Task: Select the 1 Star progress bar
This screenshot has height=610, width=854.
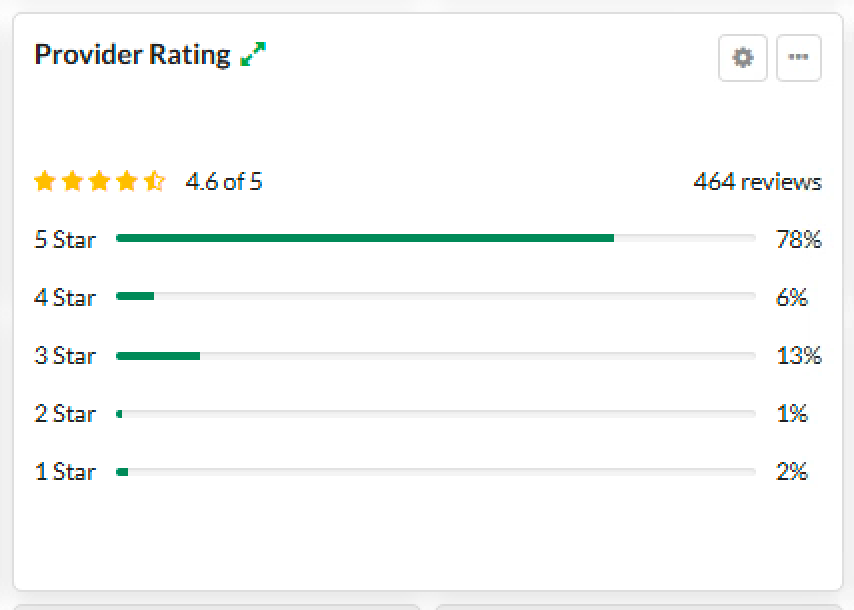Action: click(x=435, y=471)
